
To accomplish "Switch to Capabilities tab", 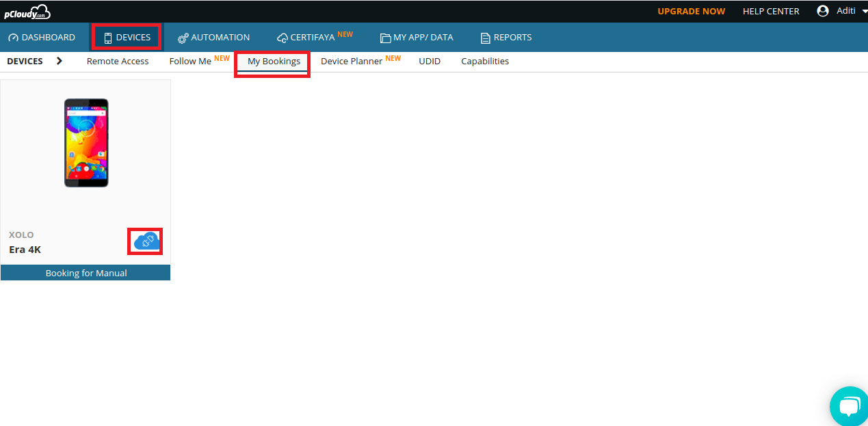I will point(485,62).
